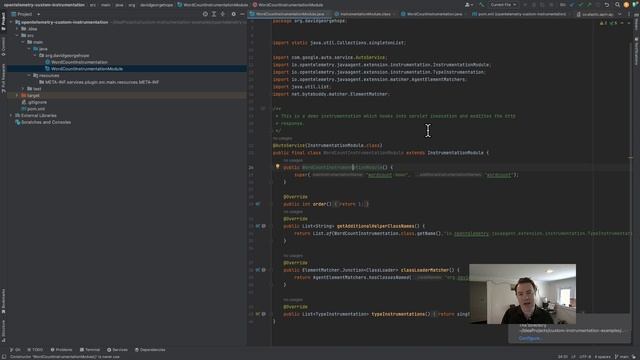
Task: Open Project panel gear options
Action: (x=233, y=14)
